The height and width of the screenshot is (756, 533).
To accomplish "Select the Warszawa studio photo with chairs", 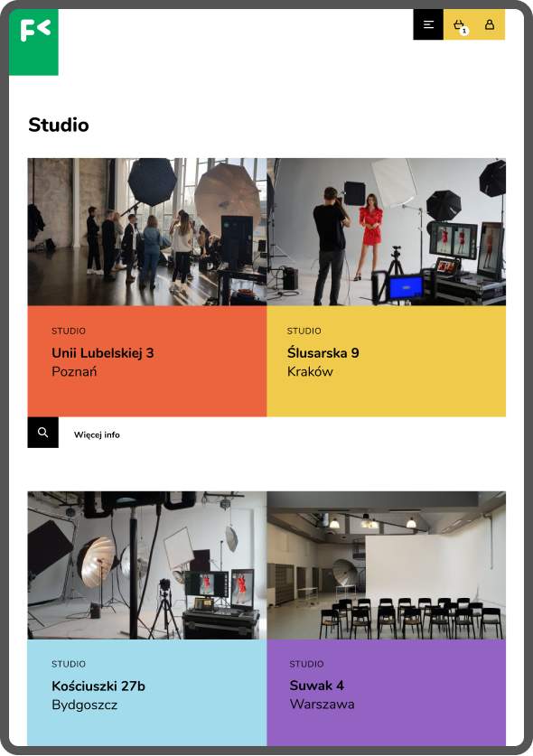I will (x=387, y=565).
